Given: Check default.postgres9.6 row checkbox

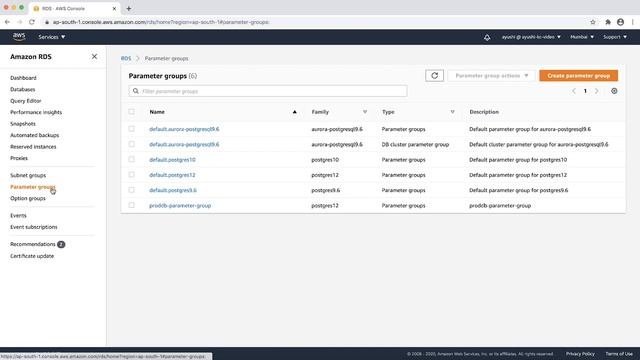Looking at the screenshot, I should tap(131, 190).
